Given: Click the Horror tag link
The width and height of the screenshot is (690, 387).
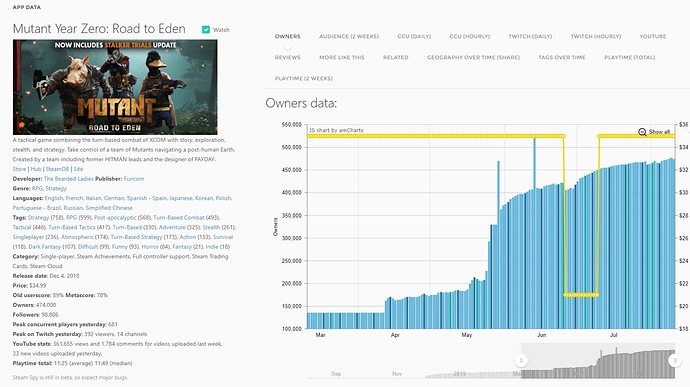Looking at the screenshot, I should point(150,247).
